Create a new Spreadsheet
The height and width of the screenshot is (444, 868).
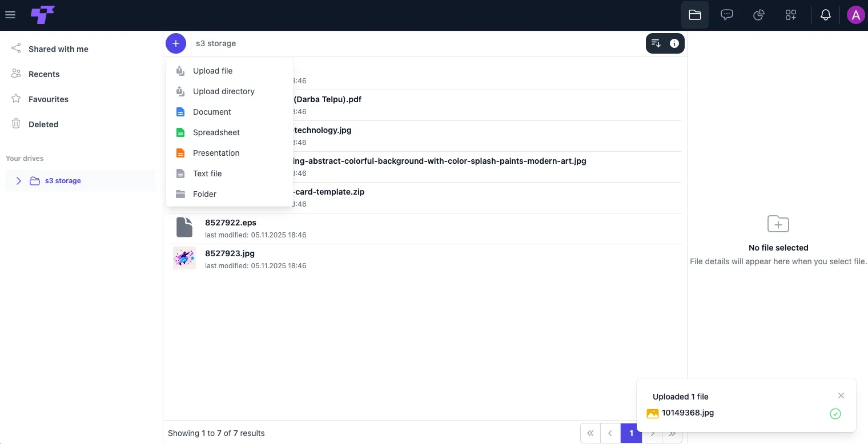(230, 132)
